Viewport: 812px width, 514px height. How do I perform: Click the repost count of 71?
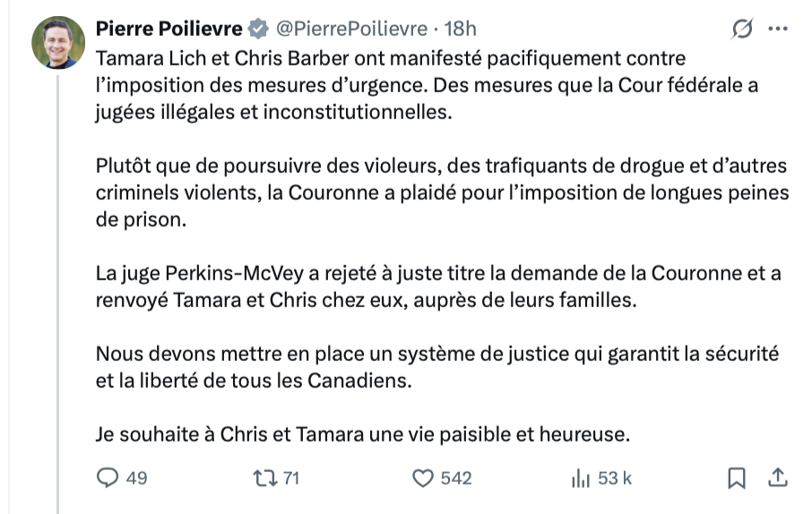290,478
